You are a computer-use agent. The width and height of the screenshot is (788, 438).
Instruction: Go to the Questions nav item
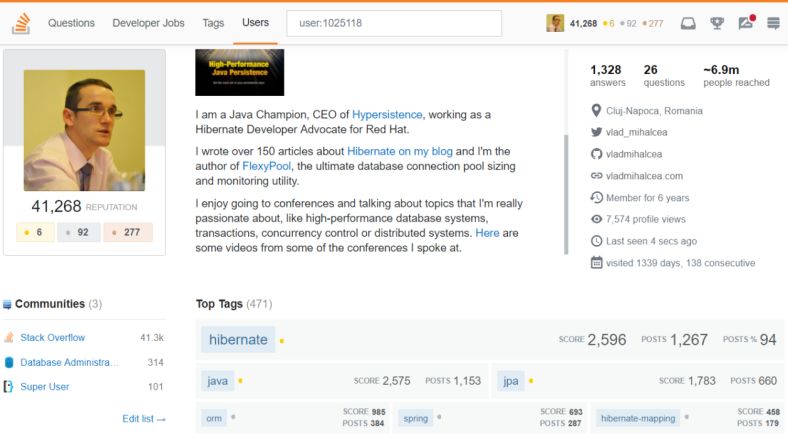pyautogui.click(x=71, y=23)
